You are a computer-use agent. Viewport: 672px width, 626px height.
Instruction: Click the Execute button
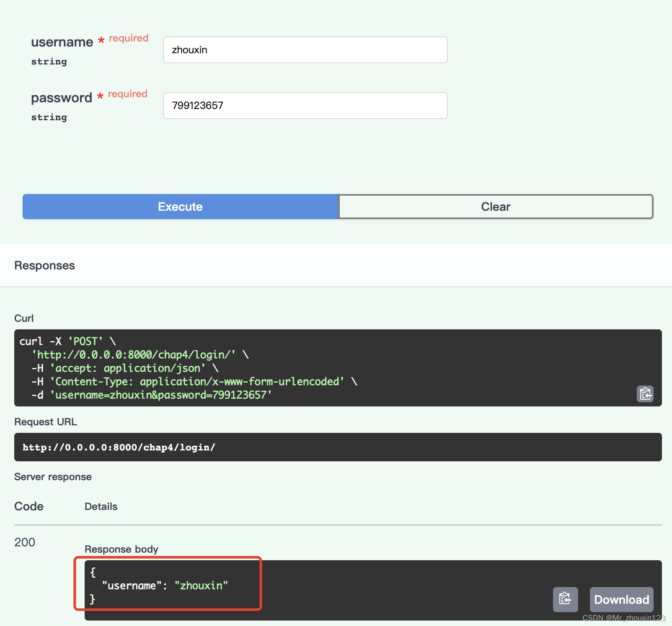coord(181,207)
